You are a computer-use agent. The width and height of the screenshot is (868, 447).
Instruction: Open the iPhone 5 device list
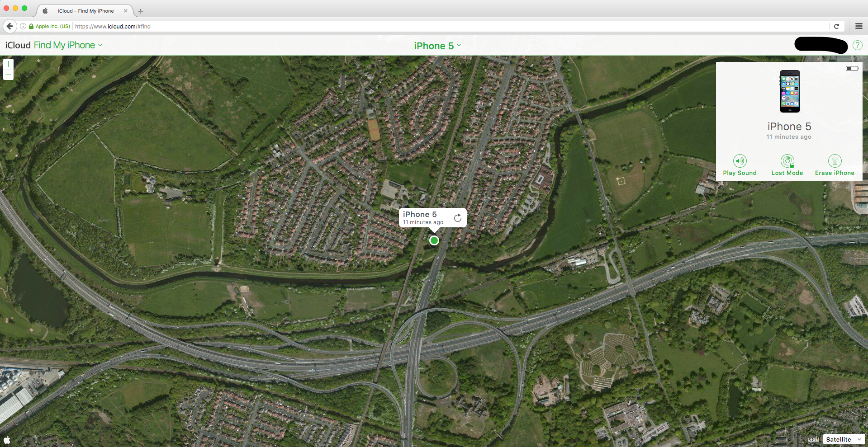click(x=437, y=45)
